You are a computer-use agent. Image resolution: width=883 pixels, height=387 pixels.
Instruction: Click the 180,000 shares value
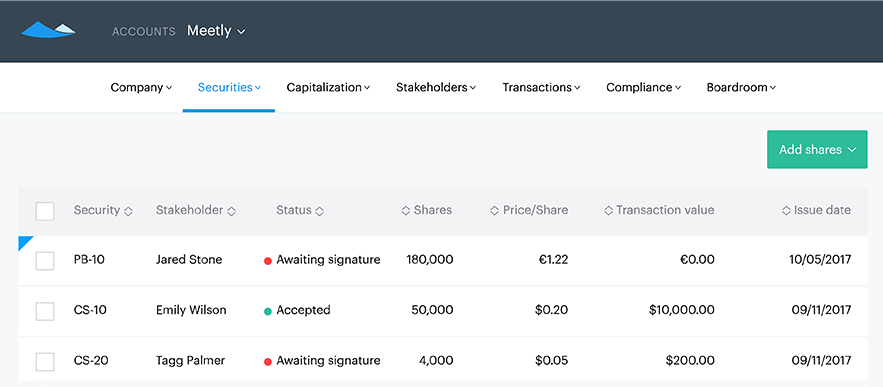430,260
